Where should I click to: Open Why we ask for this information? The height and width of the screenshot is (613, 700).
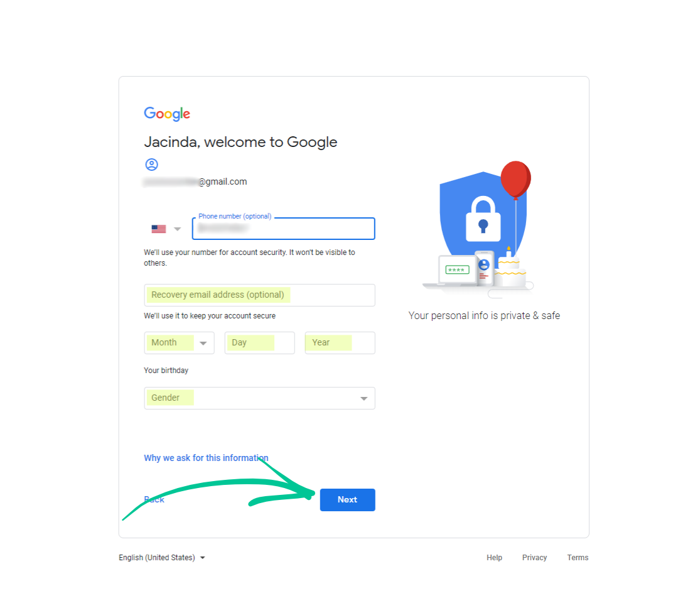tap(206, 458)
